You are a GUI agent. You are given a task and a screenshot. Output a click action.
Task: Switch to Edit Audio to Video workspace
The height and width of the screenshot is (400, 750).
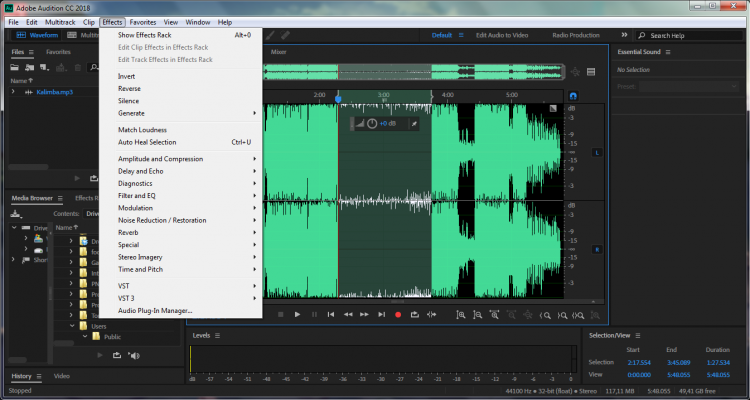pyautogui.click(x=503, y=35)
